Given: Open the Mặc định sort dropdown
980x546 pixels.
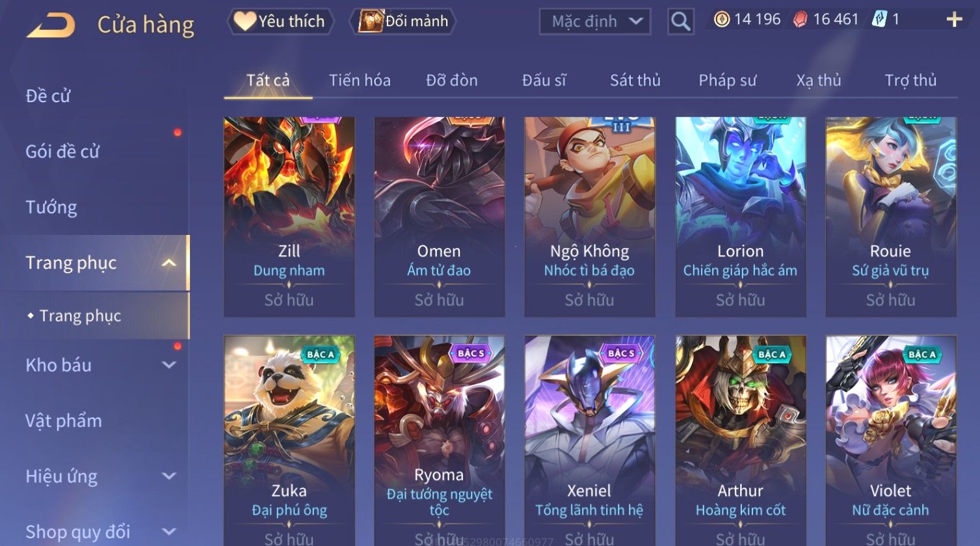Looking at the screenshot, I should tap(595, 21).
